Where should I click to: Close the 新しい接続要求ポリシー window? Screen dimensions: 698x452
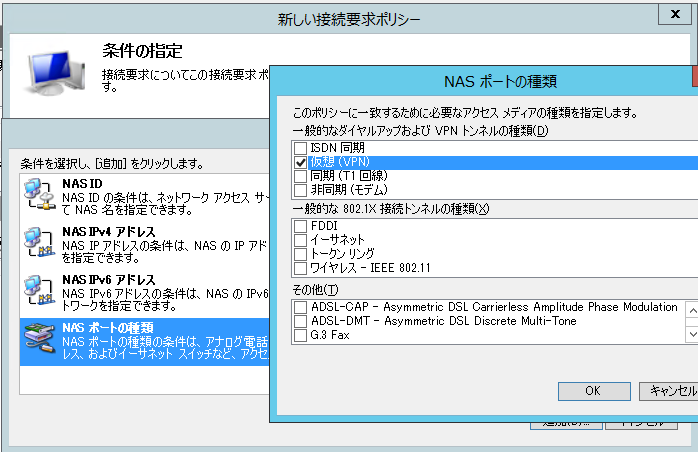coord(675,14)
